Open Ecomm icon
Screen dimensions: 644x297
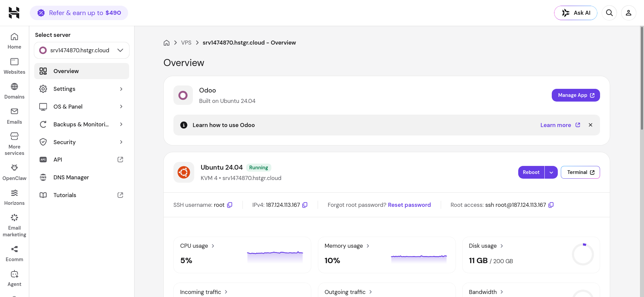click(x=14, y=249)
